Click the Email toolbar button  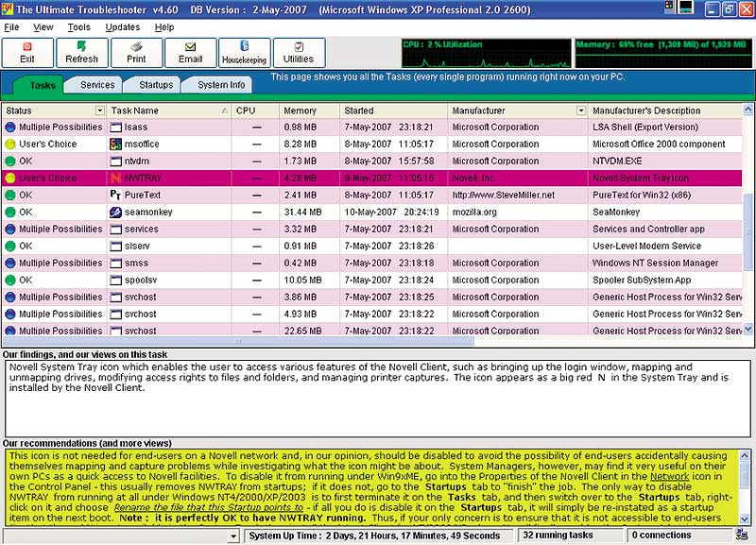click(191, 53)
